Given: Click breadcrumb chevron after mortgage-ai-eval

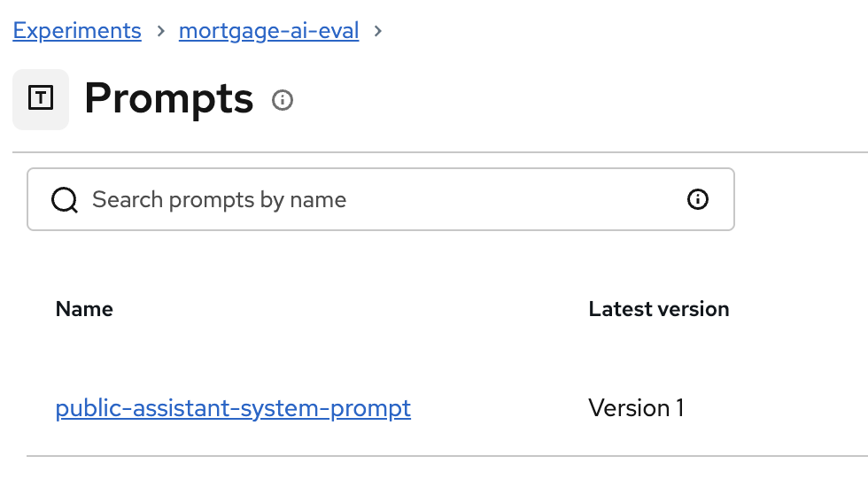Looking at the screenshot, I should [x=378, y=31].
